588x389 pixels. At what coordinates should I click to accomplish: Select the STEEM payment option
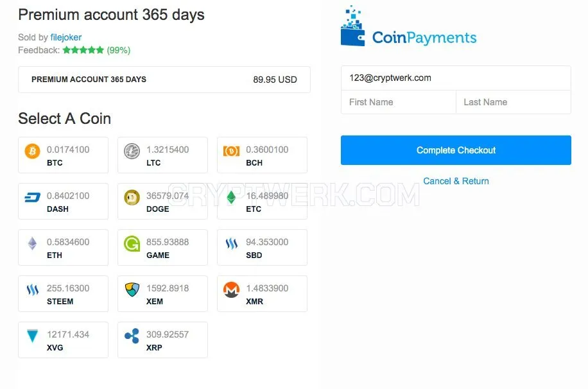(63, 294)
